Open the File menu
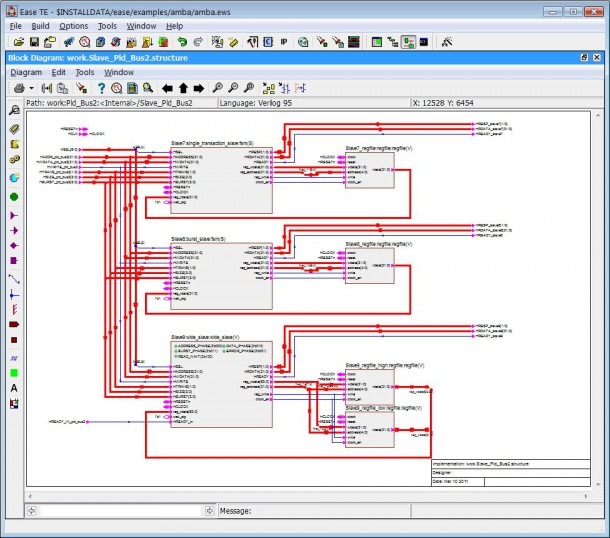The height and width of the screenshot is (538, 610). (16, 26)
